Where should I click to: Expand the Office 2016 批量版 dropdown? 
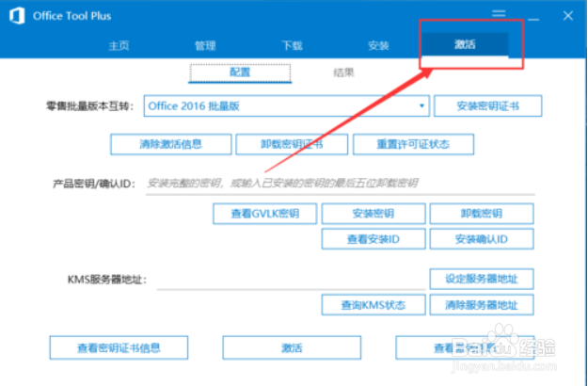coord(287,105)
